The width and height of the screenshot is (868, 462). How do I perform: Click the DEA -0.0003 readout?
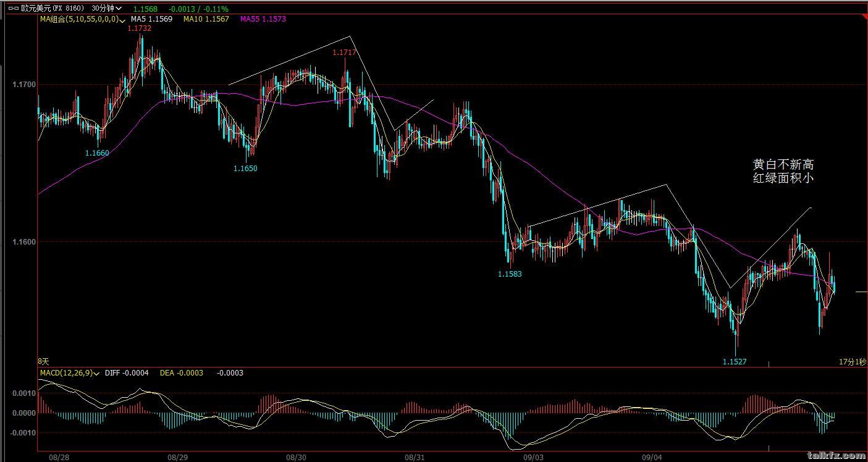[x=181, y=372]
